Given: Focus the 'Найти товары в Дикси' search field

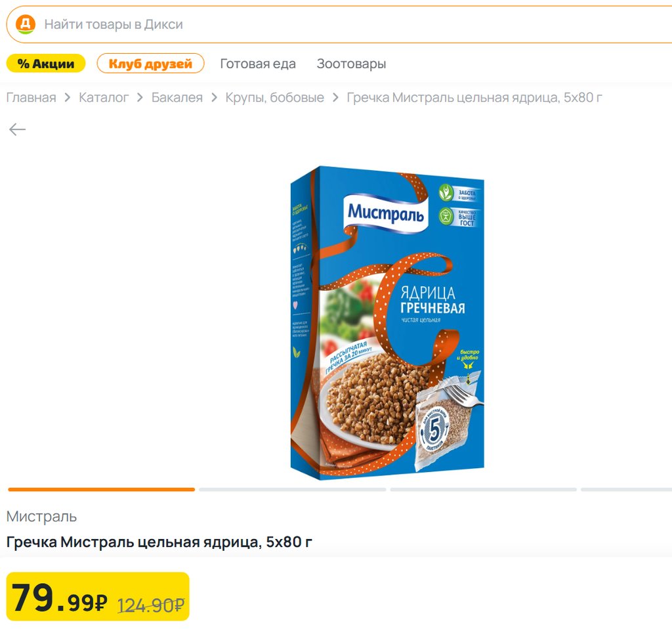Looking at the screenshot, I should [x=328, y=24].
